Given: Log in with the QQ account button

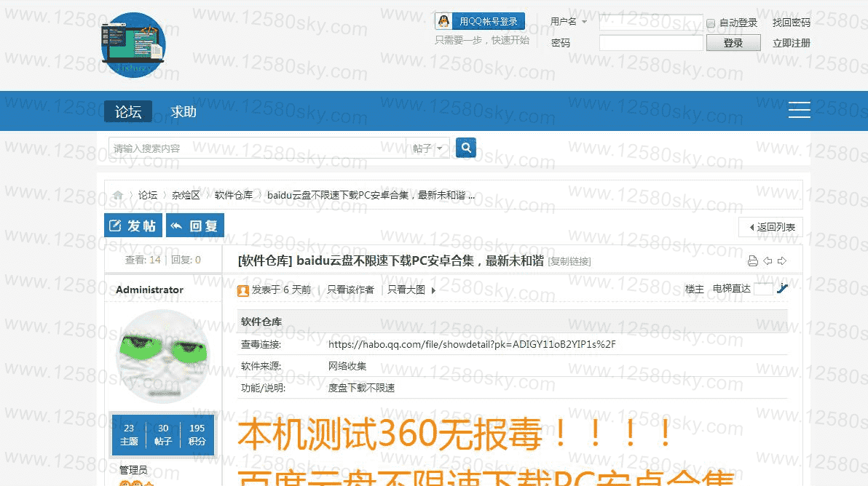Looking at the screenshot, I should point(479,22).
